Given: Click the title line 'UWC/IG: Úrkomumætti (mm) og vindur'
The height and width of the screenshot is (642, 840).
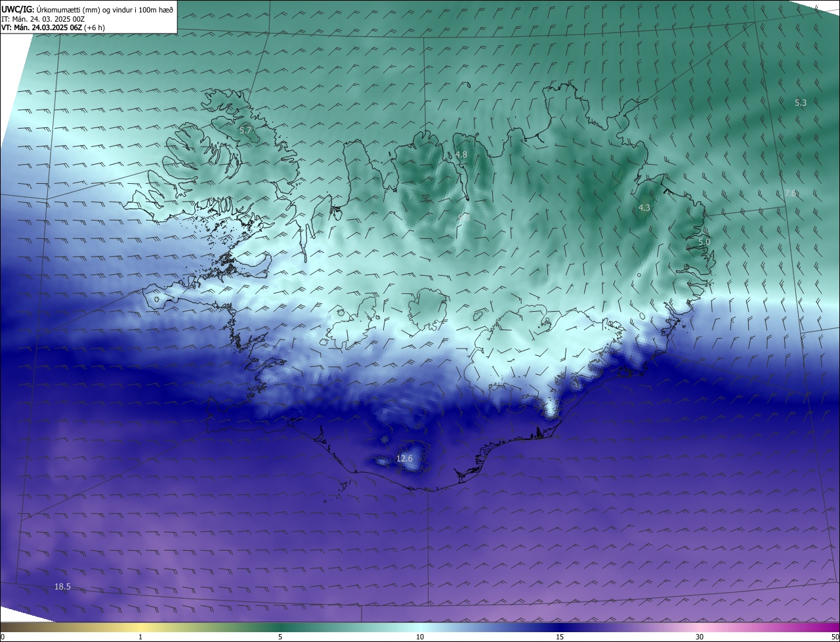Looking at the screenshot, I should (87, 9).
